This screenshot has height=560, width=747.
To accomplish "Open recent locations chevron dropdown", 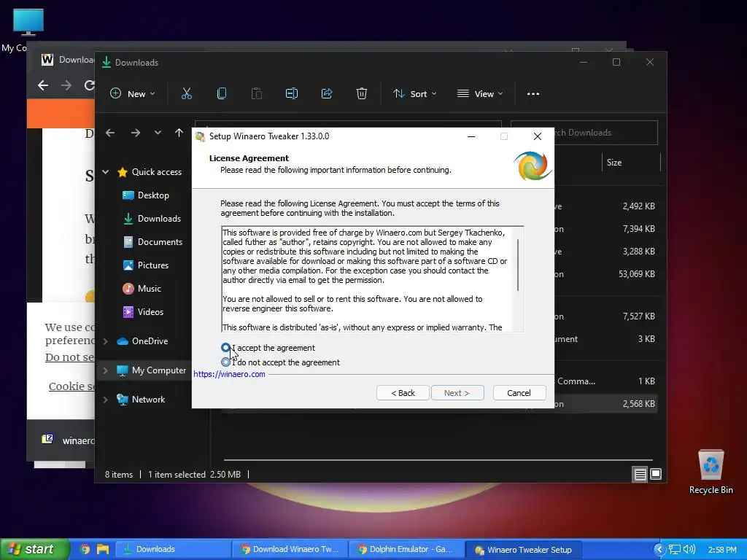I will coord(158,133).
